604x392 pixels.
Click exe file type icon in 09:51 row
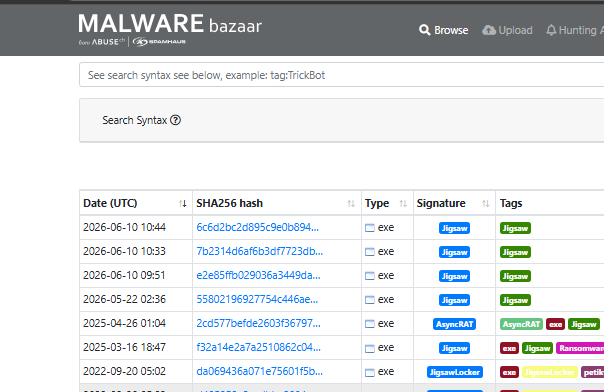click(x=369, y=276)
